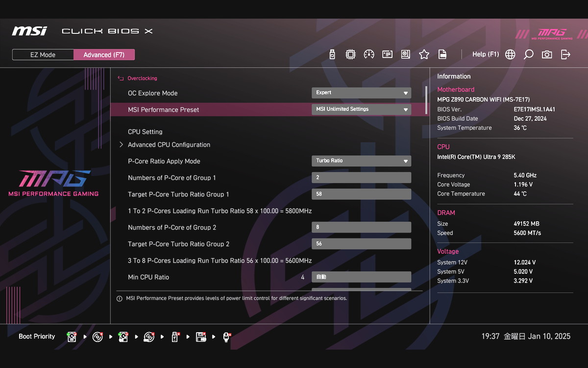Click the info icon beside preset description
This screenshot has height=368, width=588.
pyautogui.click(x=120, y=298)
